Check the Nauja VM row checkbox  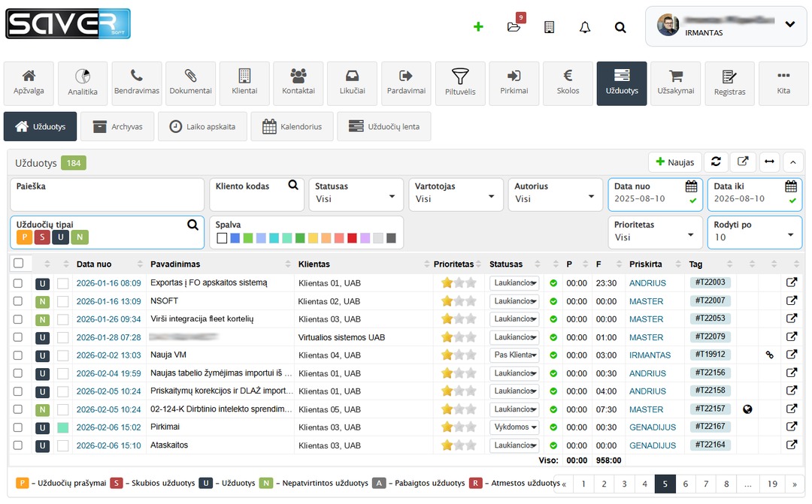coord(18,355)
